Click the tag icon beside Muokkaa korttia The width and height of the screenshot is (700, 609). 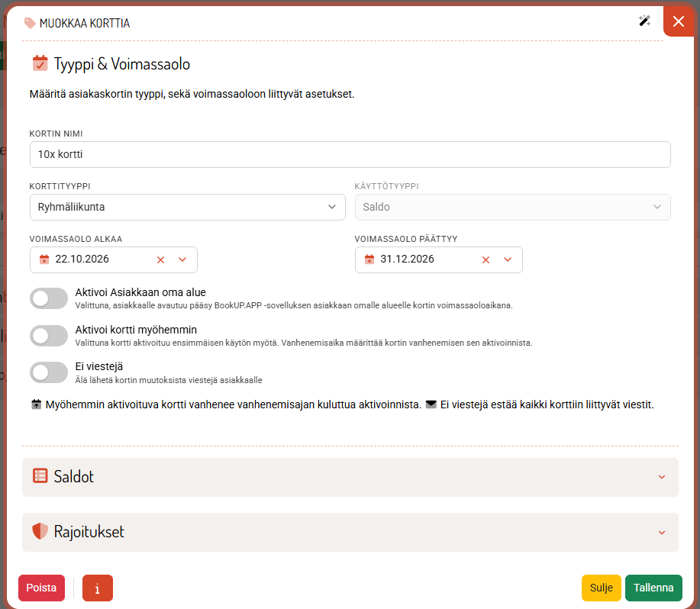tap(30, 23)
